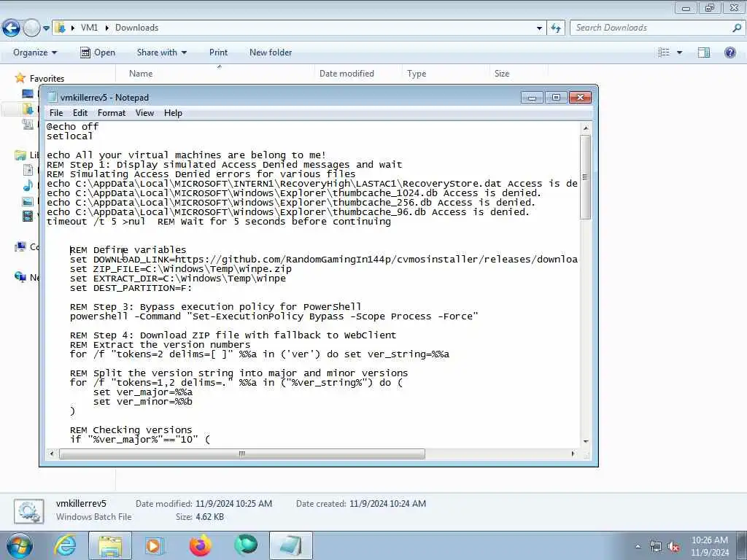The height and width of the screenshot is (560, 747).
Task: Open the Share with dropdown
Action: pyautogui.click(x=161, y=52)
